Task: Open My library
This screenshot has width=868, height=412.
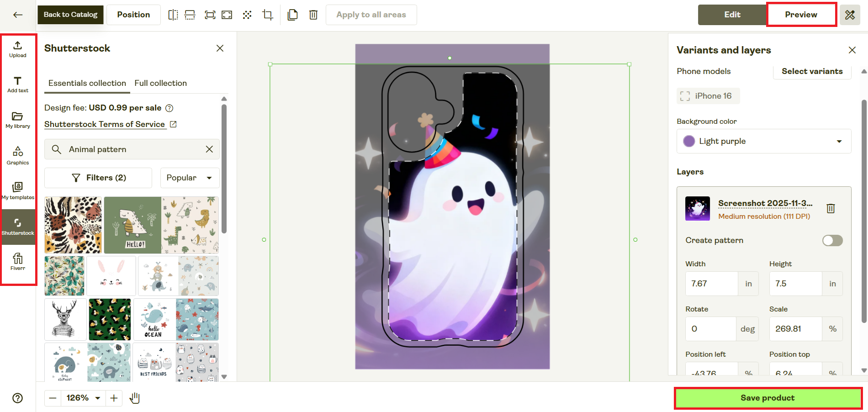Action: coord(17,120)
